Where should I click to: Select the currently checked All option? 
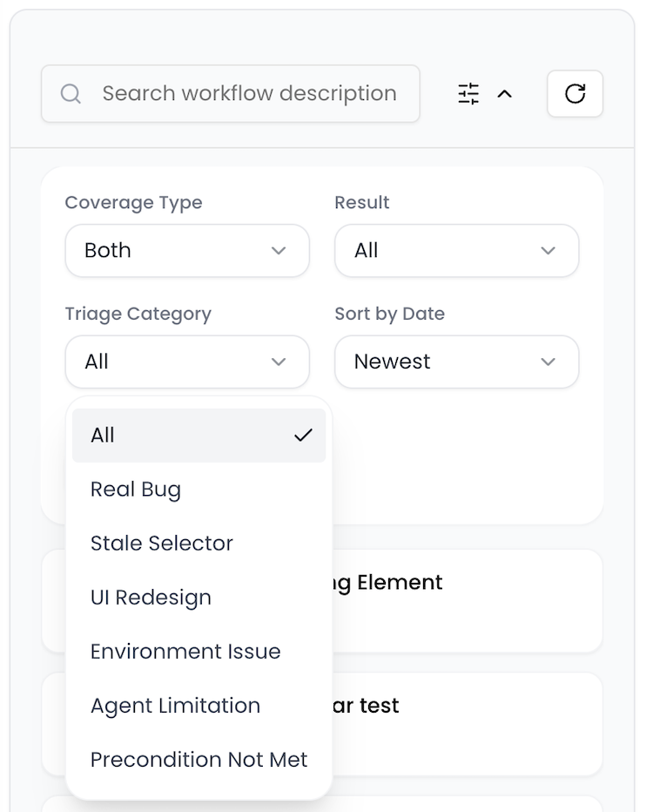click(102, 435)
